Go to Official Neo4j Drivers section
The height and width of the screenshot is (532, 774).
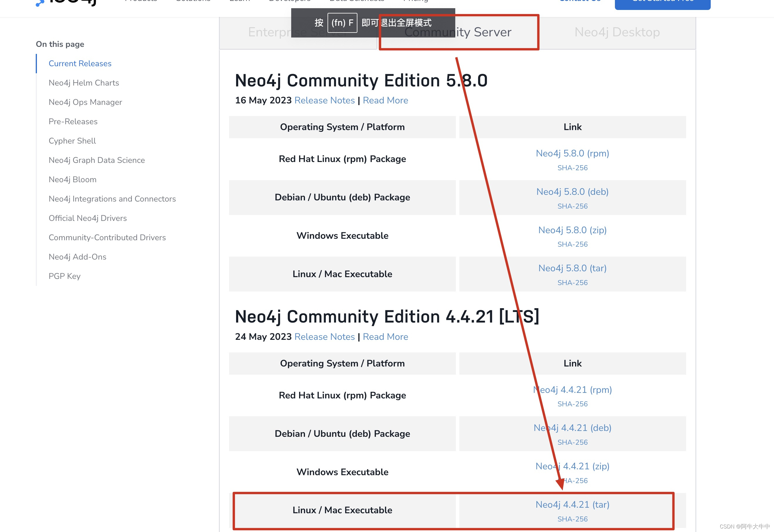pyautogui.click(x=88, y=218)
